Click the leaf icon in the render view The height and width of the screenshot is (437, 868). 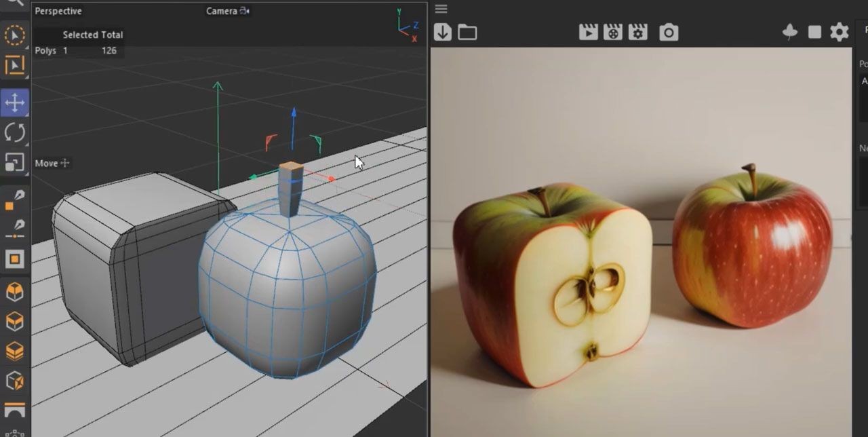coord(789,32)
